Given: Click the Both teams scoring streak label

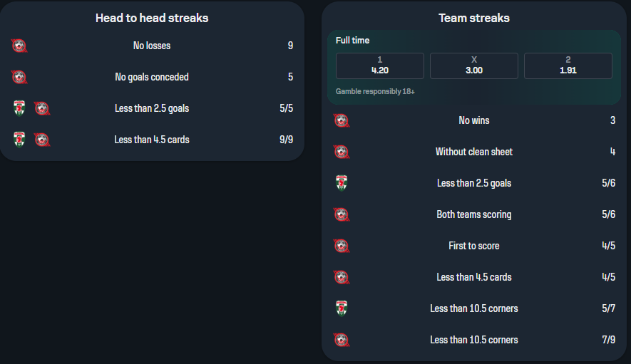Looking at the screenshot, I should tap(474, 214).
